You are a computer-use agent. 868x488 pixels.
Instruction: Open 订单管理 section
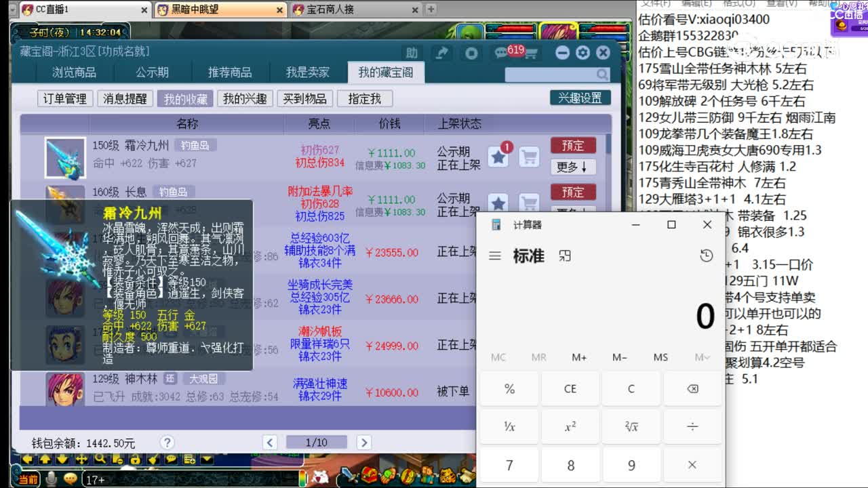click(x=64, y=98)
